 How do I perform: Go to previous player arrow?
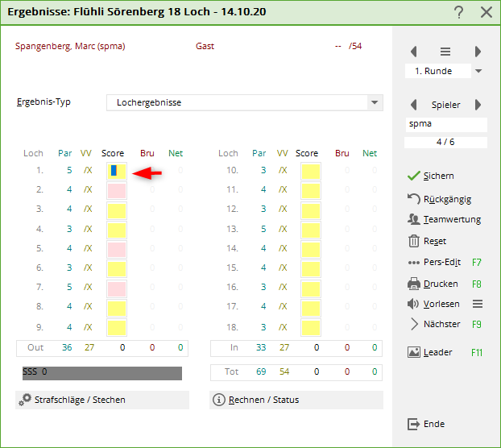click(414, 105)
